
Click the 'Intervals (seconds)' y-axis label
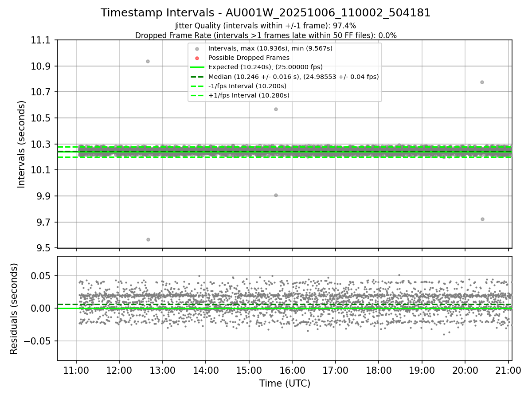click(x=22, y=144)
